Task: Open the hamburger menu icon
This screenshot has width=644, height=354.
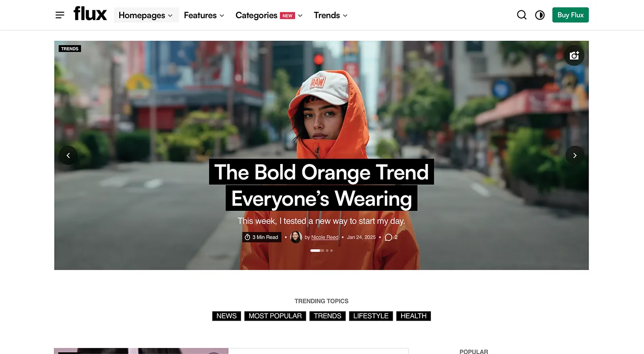Action: tap(60, 15)
